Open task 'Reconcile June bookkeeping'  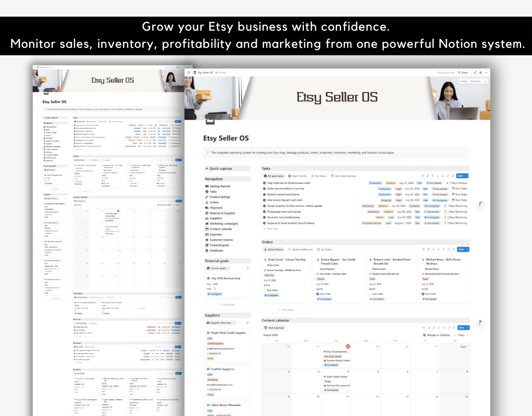click(283, 217)
